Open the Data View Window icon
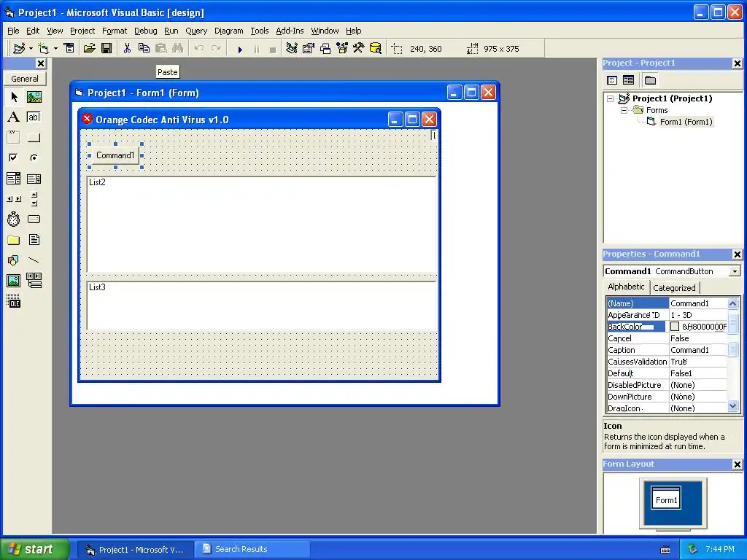 point(376,49)
